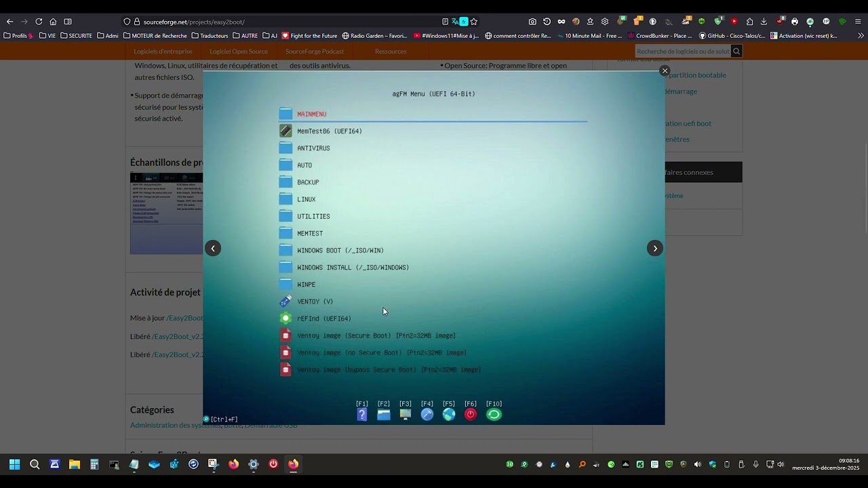The height and width of the screenshot is (488, 868).
Task: Take a screenshot with the camera icon
Action: (532, 22)
